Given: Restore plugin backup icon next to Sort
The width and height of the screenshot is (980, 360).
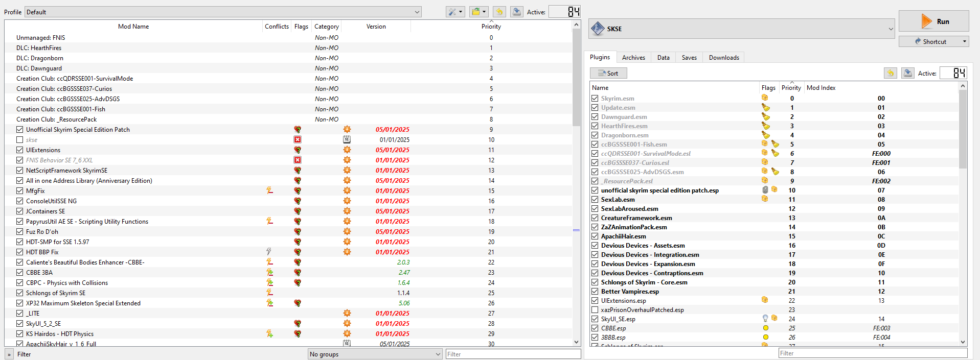Looking at the screenshot, I should pyautogui.click(x=891, y=73).
